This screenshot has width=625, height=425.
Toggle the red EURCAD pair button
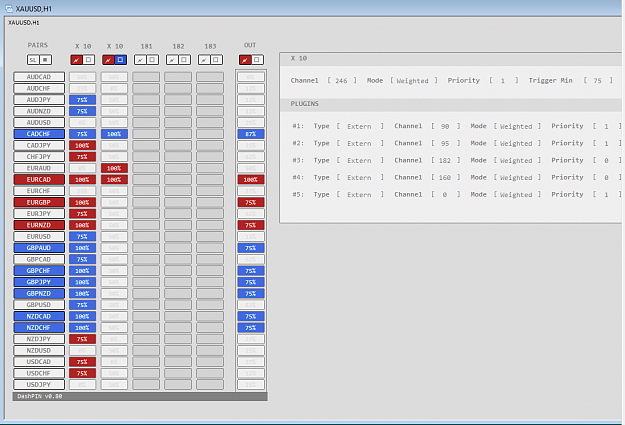click(x=39, y=179)
